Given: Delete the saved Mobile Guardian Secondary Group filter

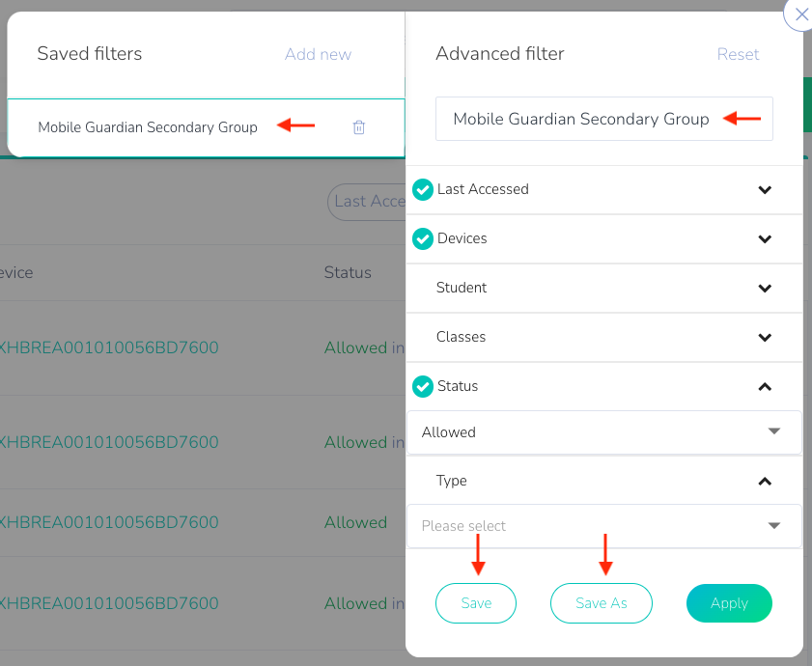Looking at the screenshot, I should tap(359, 127).
